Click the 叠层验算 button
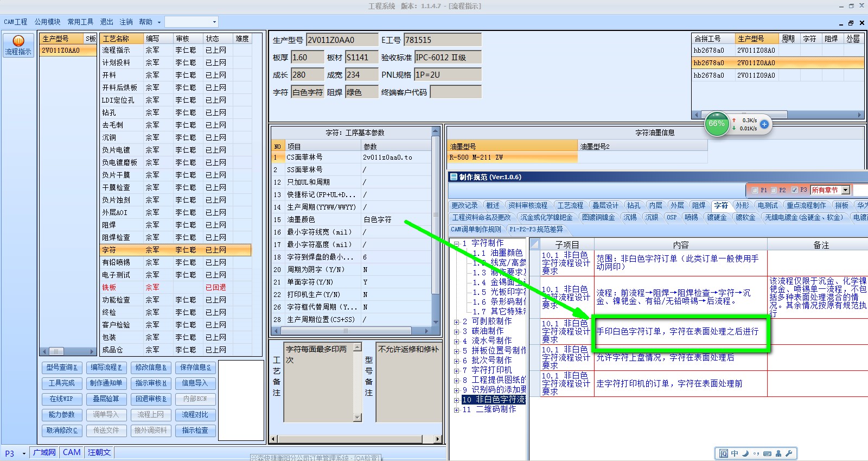Screen dimensions: 868x461 point(106,399)
